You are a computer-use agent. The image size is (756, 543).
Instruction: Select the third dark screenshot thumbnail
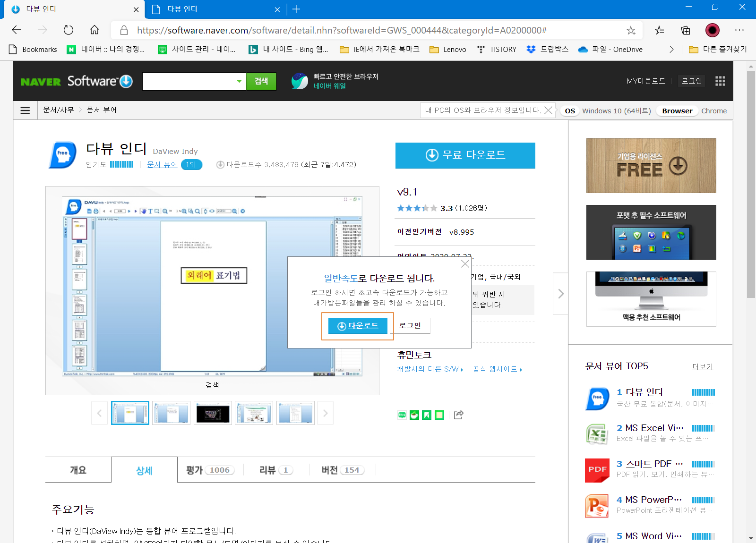point(213,413)
